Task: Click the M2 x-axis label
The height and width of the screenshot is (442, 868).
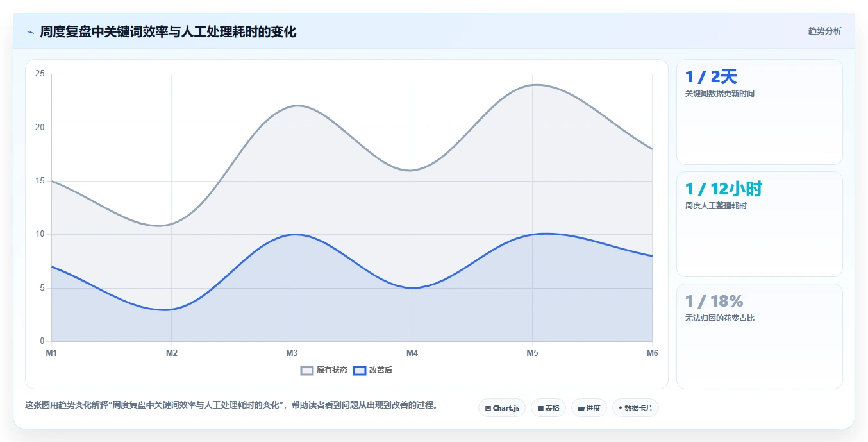Action: point(172,353)
